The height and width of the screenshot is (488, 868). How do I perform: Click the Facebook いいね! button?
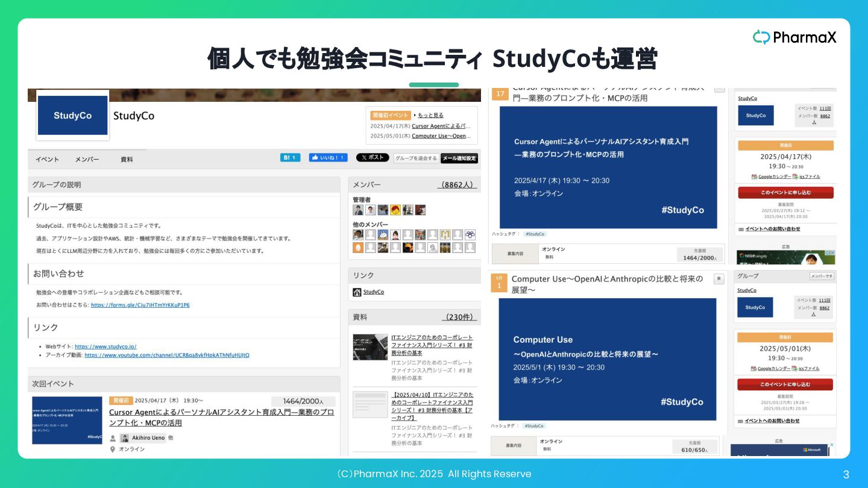[328, 157]
